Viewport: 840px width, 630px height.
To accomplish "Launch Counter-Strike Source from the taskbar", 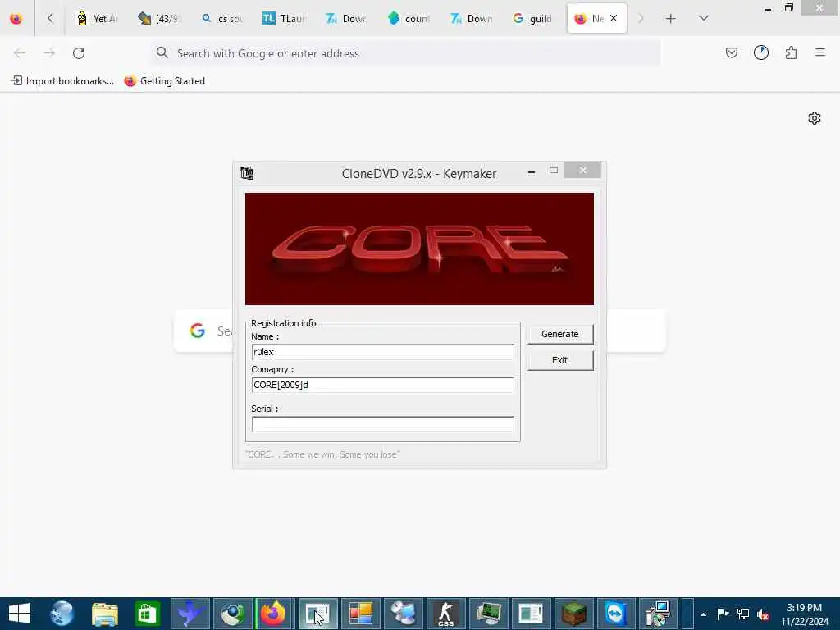I will click(445, 614).
